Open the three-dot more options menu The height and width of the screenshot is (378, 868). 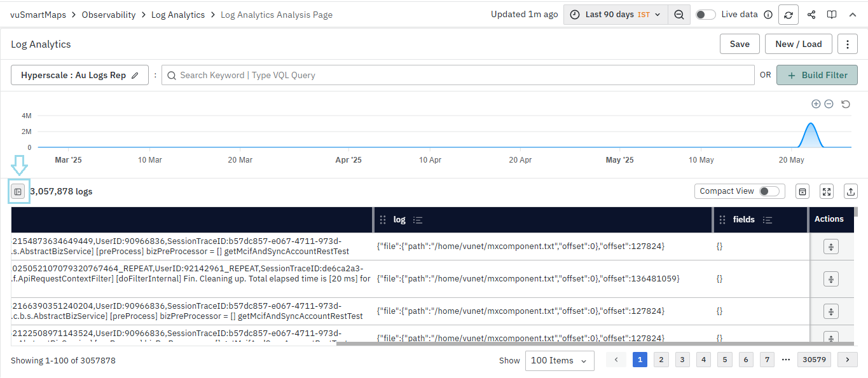pyautogui.click(x=847, y=44)
